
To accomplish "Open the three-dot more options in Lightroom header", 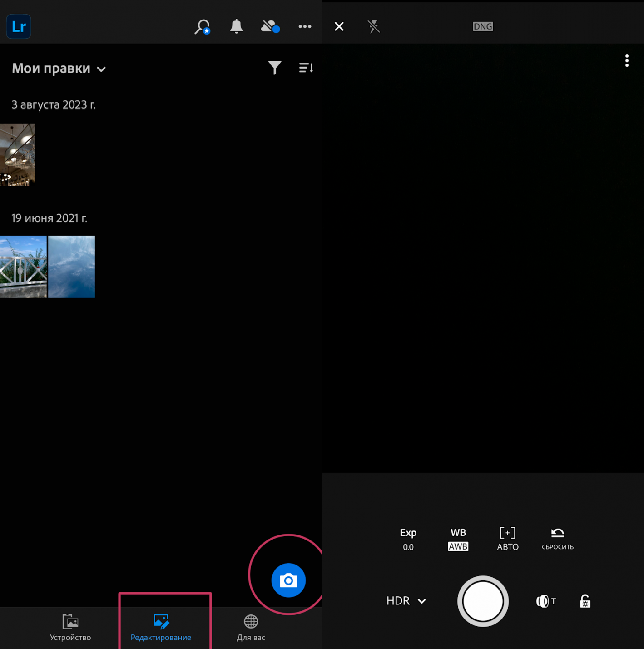I will pos(305,26).
